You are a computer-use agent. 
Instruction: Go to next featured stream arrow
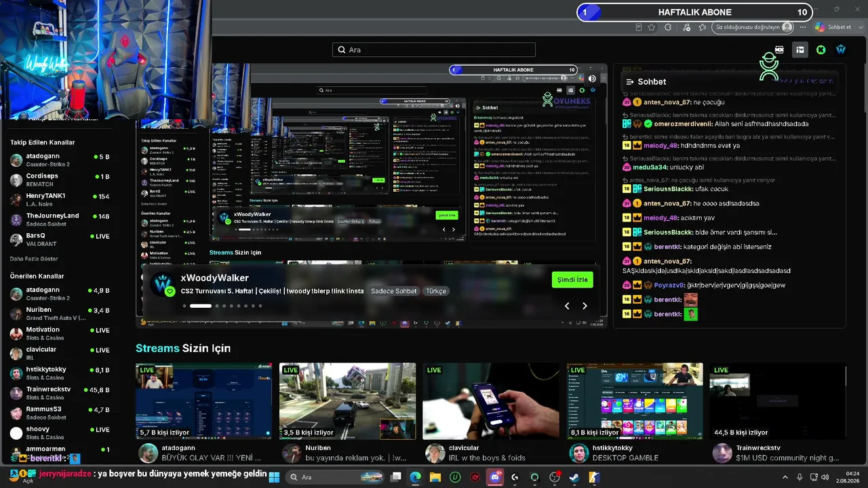585,306
